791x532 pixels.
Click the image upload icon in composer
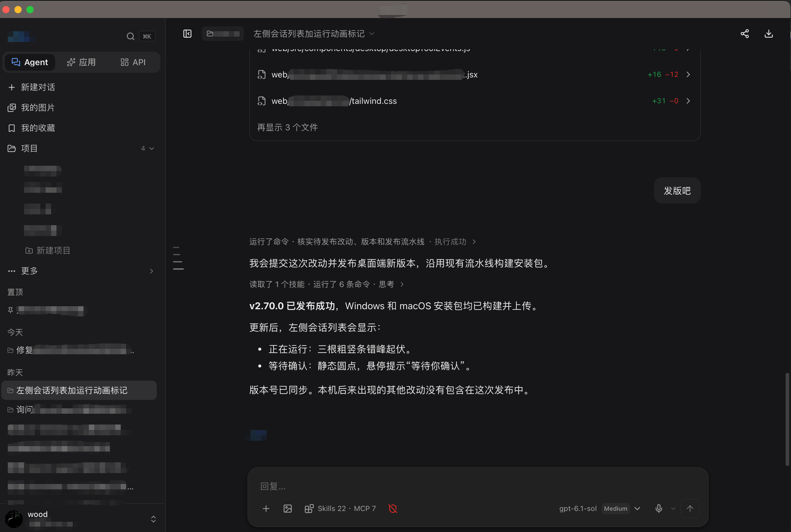coord(287,508)
